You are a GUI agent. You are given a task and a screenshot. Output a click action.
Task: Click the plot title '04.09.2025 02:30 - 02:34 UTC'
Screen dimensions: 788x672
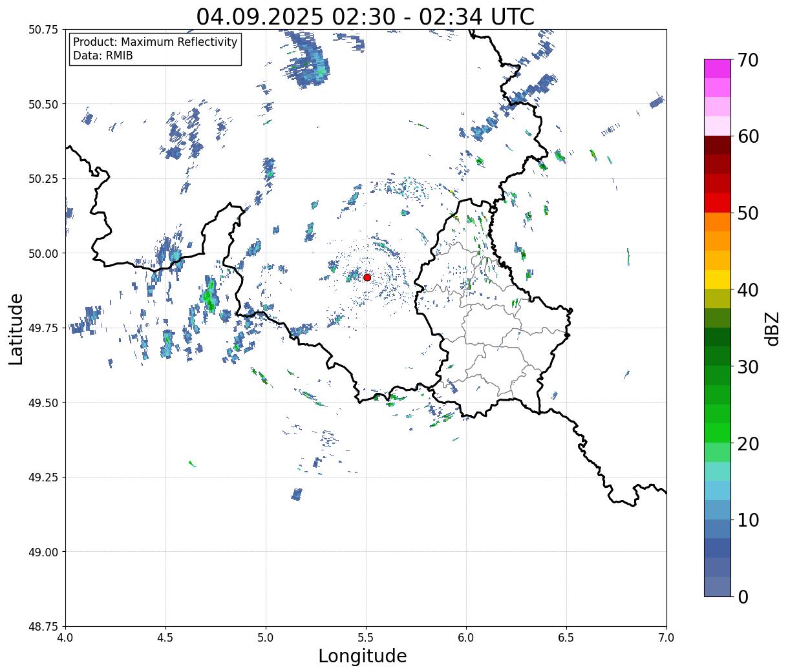(365, 16)
